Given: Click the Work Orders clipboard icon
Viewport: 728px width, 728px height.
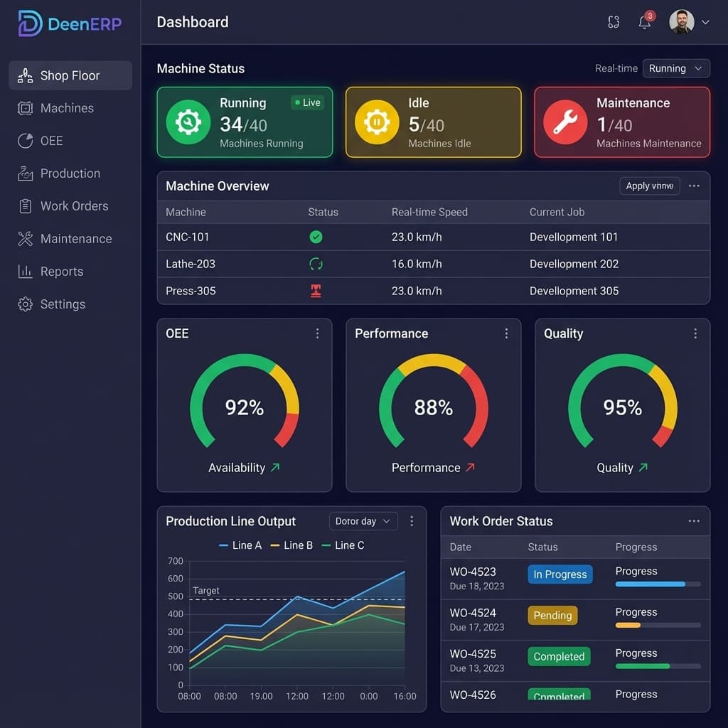Looking at the screenshot, I should click(25, 205).
